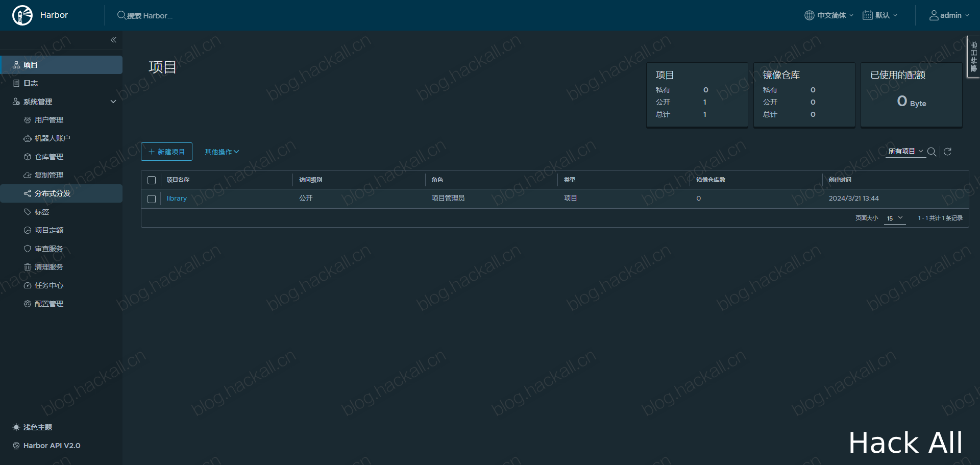Click the 审查服务 shield icon

pos(28,249)
